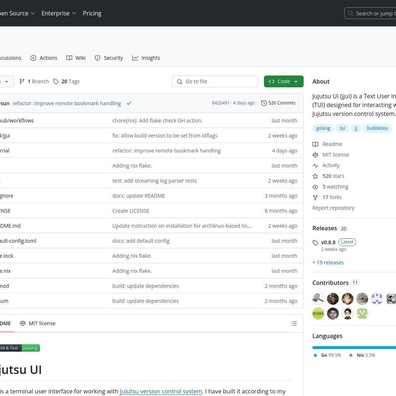Screen dimensions: 396x396
Task: Open the purple pixel-pattern contributor avatar
Action: click(377, 299)
